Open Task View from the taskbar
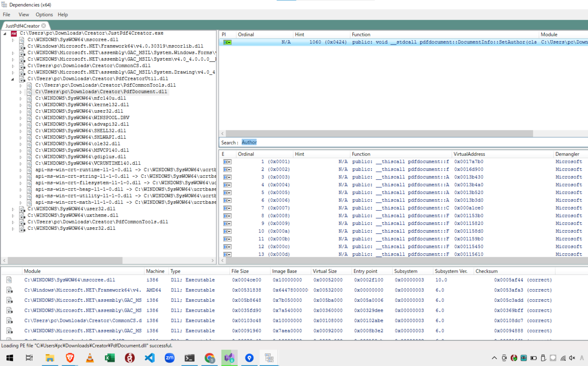This screenshot has height=366, width=588. [29, 358]
